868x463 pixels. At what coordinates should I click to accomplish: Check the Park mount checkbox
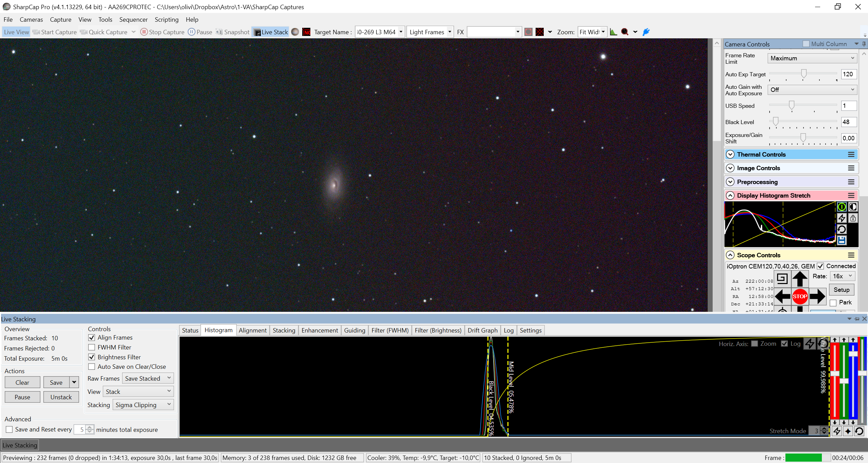(x=833, y=302)
